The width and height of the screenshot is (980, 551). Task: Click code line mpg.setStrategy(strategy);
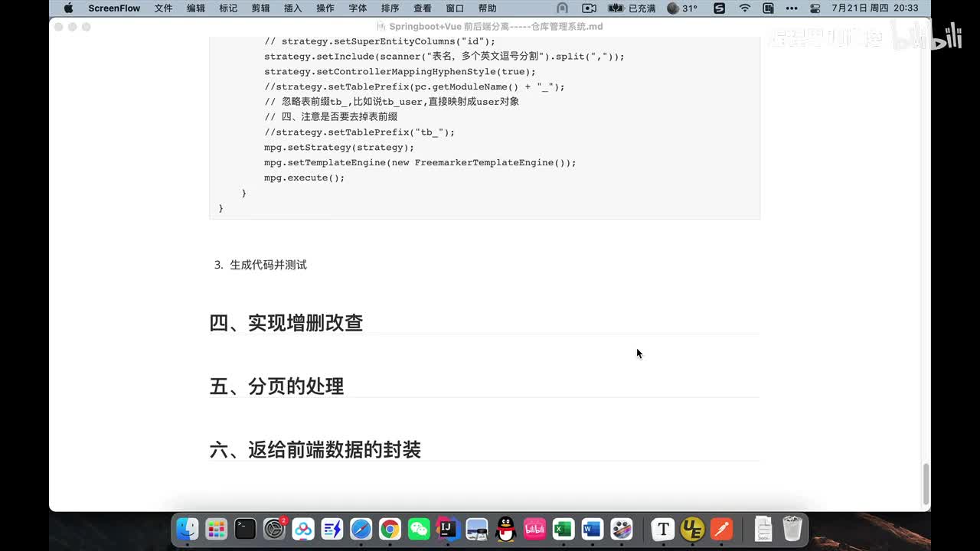coord(339,147)
